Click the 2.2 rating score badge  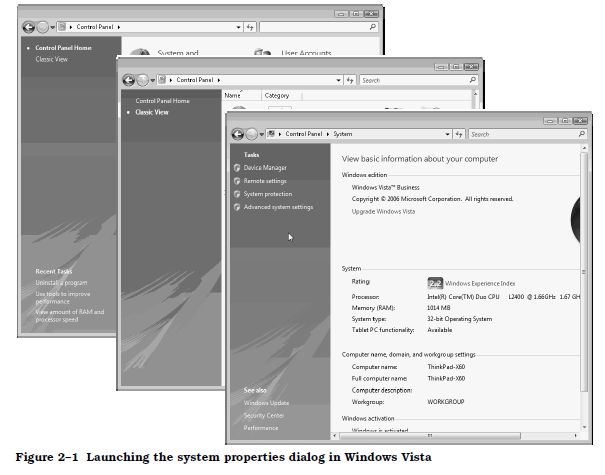point(435,283)
